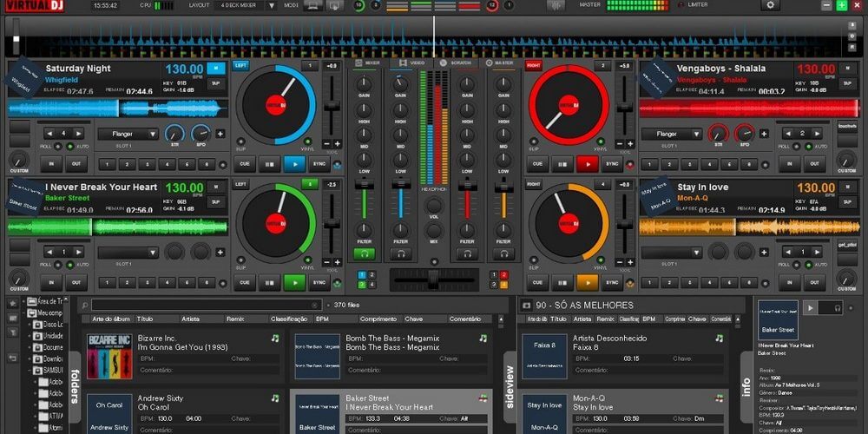868x434 pixels.
Task: Click the favorites star icon in the browser sidebar
Action: point(12,304)
